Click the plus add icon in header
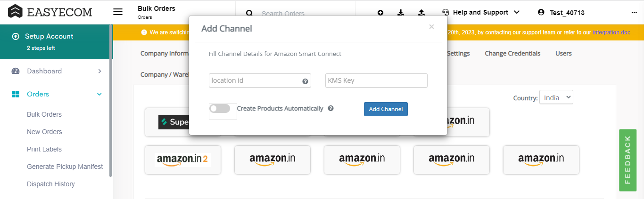644x199 pixels. pyautogui.click(x=380, y=12)
